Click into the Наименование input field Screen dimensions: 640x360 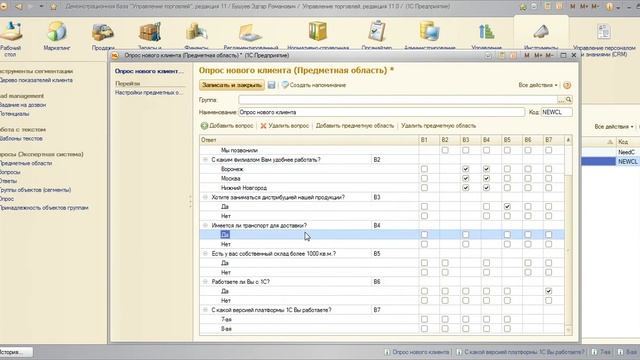[x=382, y=112]
